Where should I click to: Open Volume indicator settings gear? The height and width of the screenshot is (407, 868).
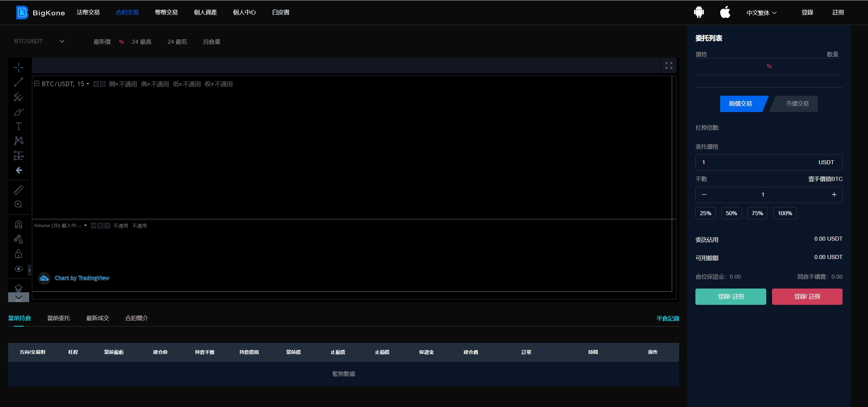(x=100, y=225)
